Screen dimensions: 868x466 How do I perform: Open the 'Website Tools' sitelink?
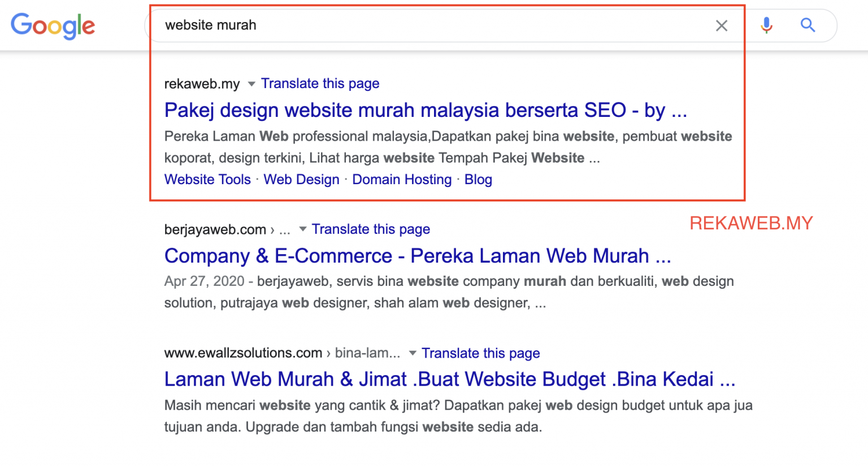click(207, 180)
